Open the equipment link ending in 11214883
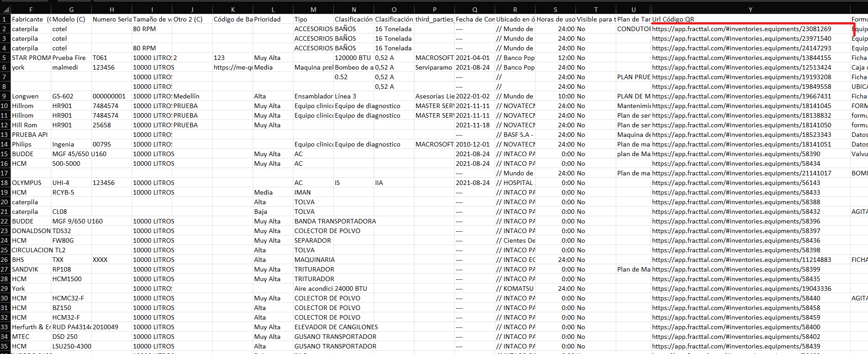The width and height of the screenshot is (868, 354). (741, 260)
